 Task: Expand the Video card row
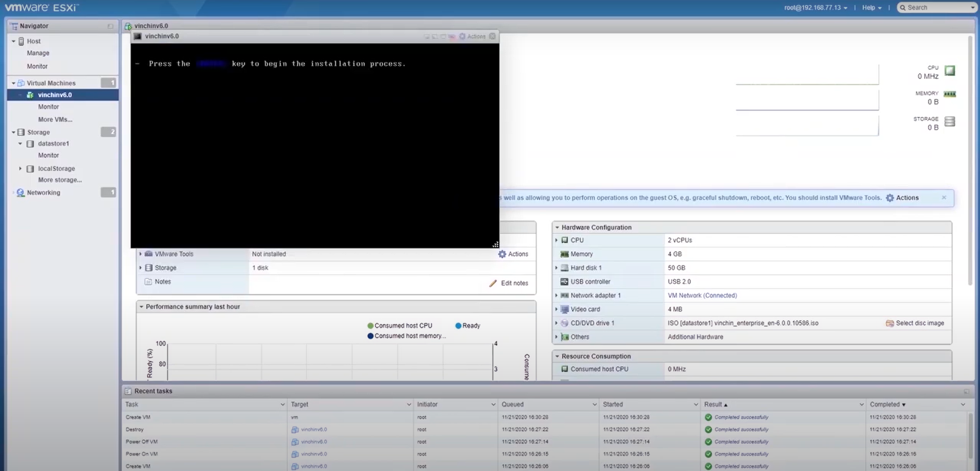pos(556,309)
